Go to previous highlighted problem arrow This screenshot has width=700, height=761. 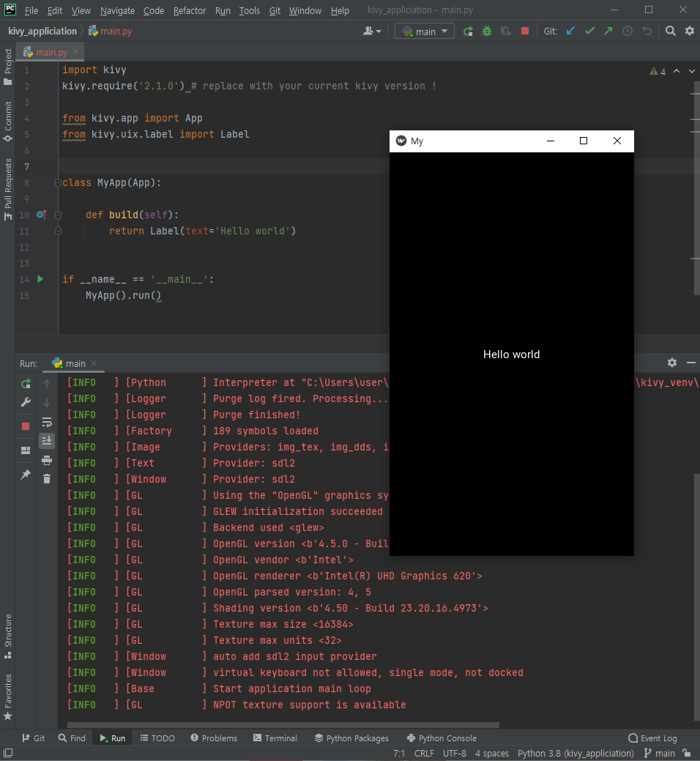point(677,71)
